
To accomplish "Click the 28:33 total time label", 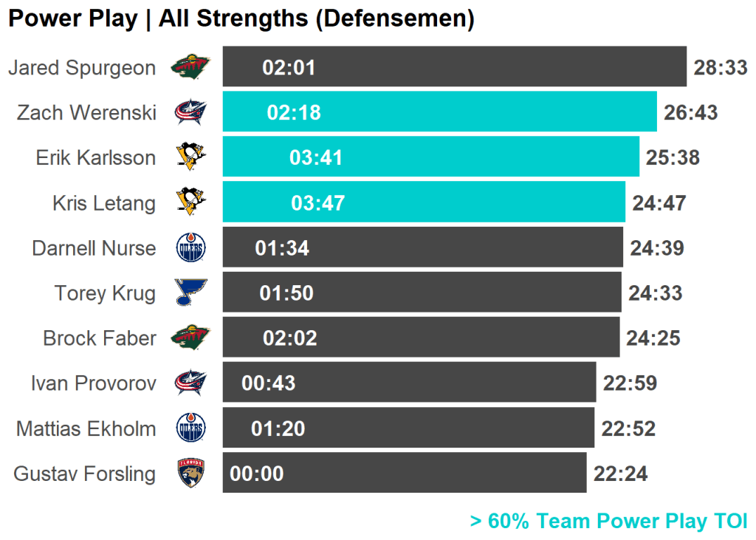I will pyautogui.click(x=721, y=68).
